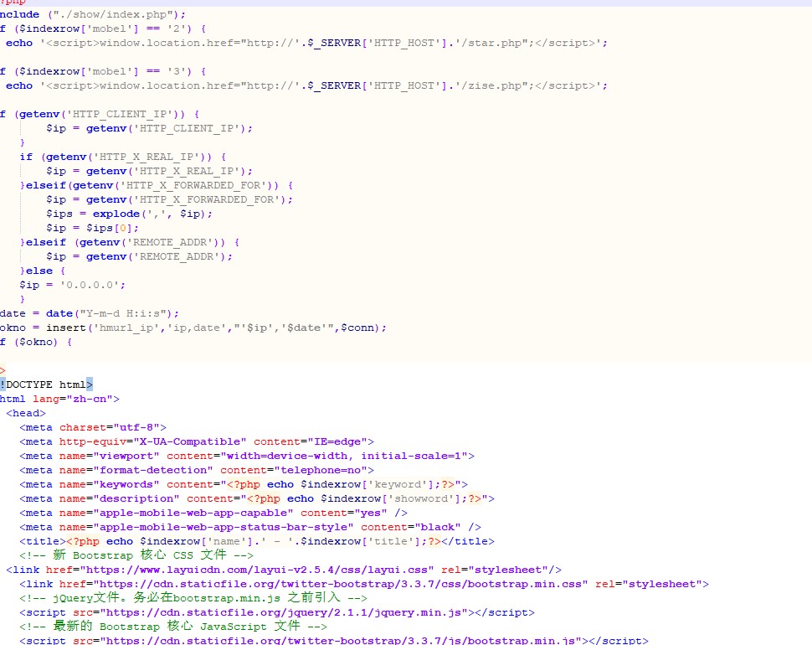Click the X-UA-Compatible meta tag line
This screenshot has height=645, width=812.
click(197, 442)
